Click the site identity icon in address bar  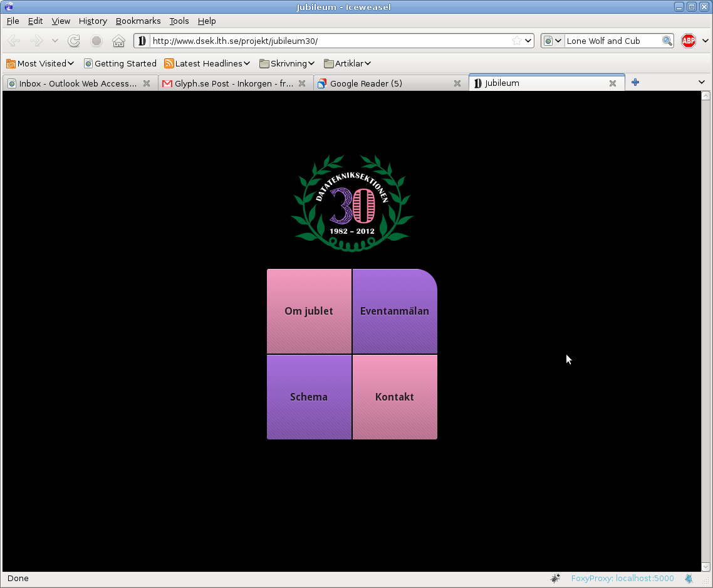pyautogui.click(x=142, y=41)
